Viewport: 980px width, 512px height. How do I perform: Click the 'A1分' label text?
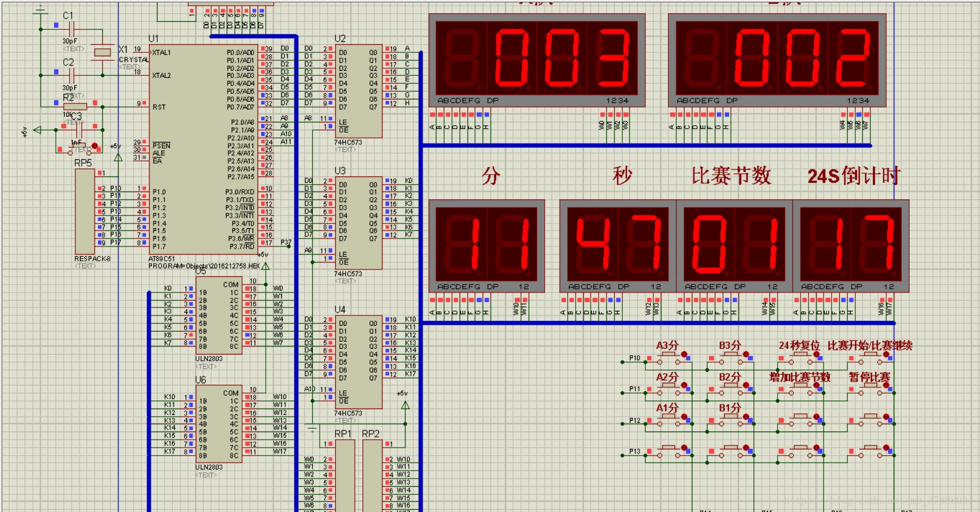[x=667, y=408]
